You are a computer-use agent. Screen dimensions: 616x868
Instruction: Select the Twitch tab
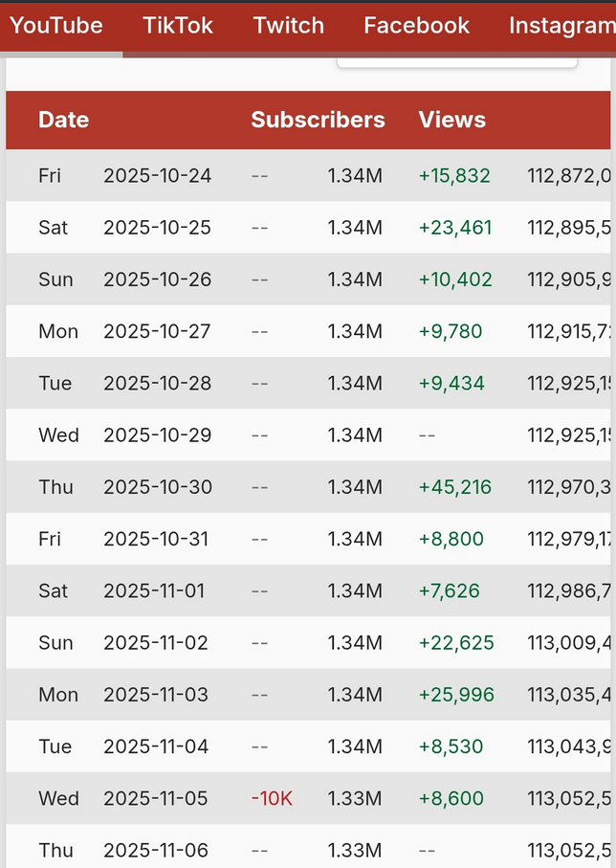(x=288, y=26)
